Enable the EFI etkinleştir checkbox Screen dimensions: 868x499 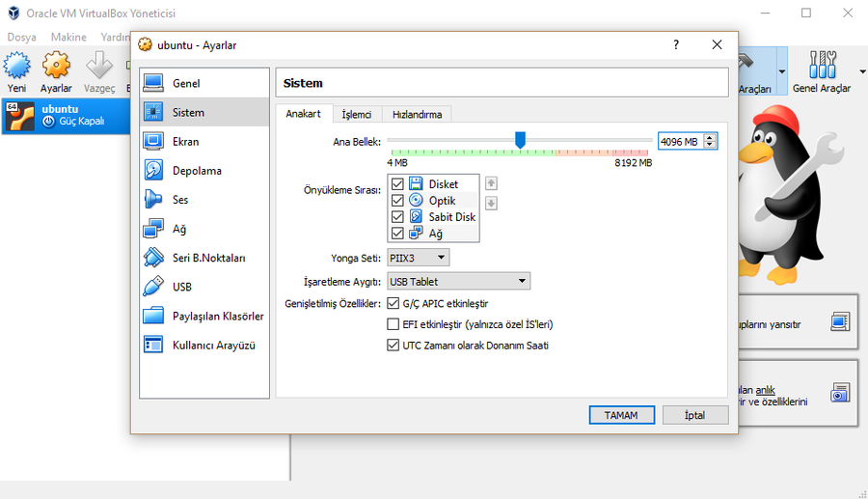pos(393,324)
